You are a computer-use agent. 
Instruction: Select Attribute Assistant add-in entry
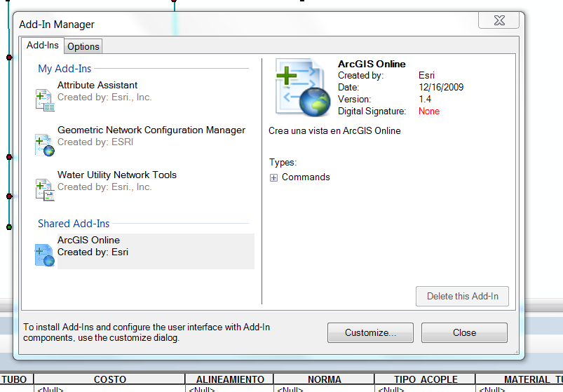point(144,96)
